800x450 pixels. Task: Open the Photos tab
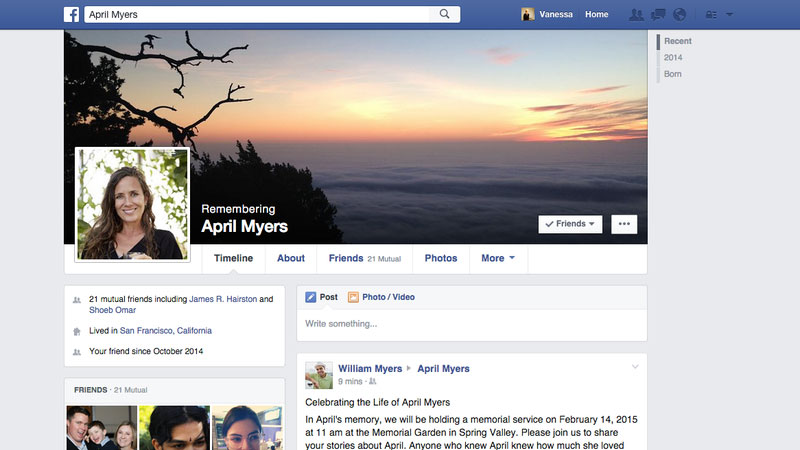441,258
